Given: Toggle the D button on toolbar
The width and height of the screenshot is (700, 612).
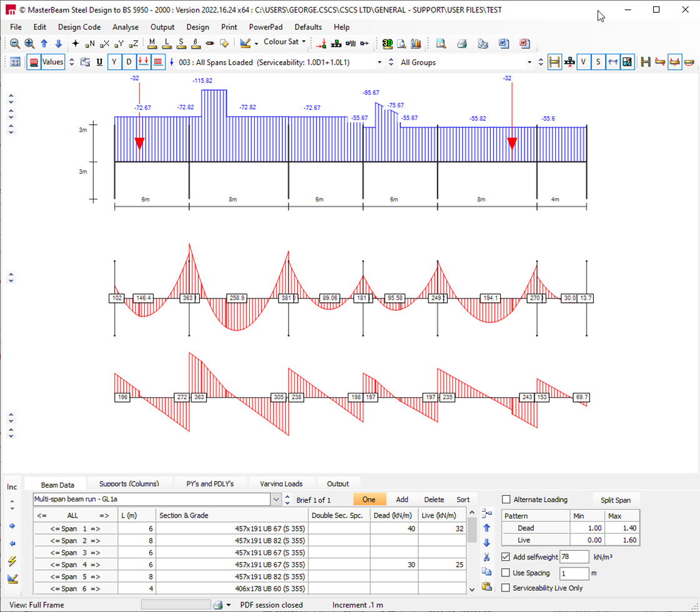Looking at the screenshot, I should tap(129, 62).
